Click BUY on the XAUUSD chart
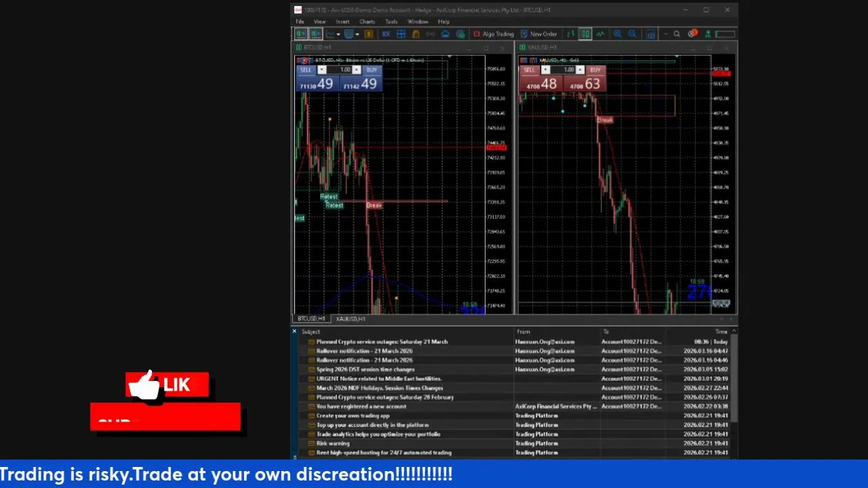Image resolution: width=868 pixels, height=488 pixels. tap(595, 70)
